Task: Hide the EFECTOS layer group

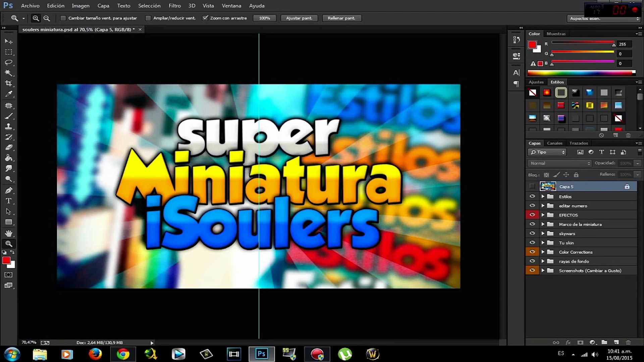Action: (x=532, y=215)
